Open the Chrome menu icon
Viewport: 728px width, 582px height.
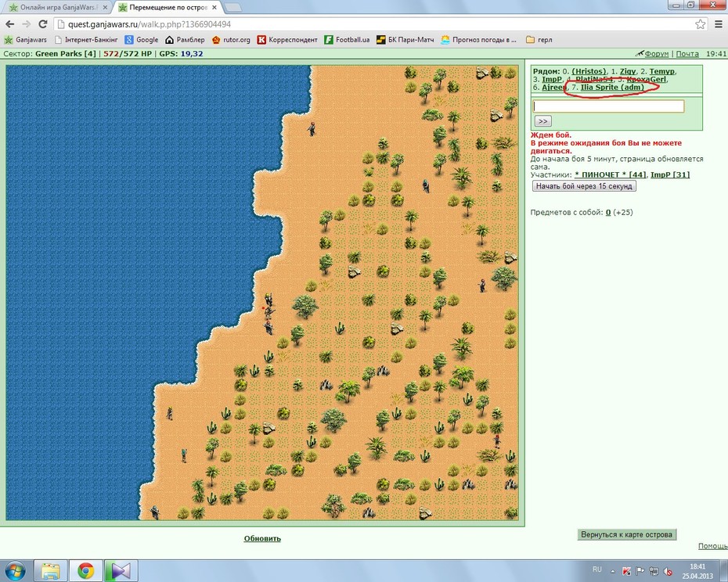click(x=719, y=24)
